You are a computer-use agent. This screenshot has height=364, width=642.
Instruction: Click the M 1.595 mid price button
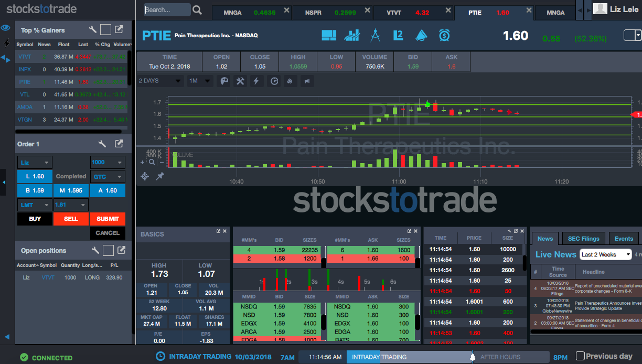click(x=71, y=190)
